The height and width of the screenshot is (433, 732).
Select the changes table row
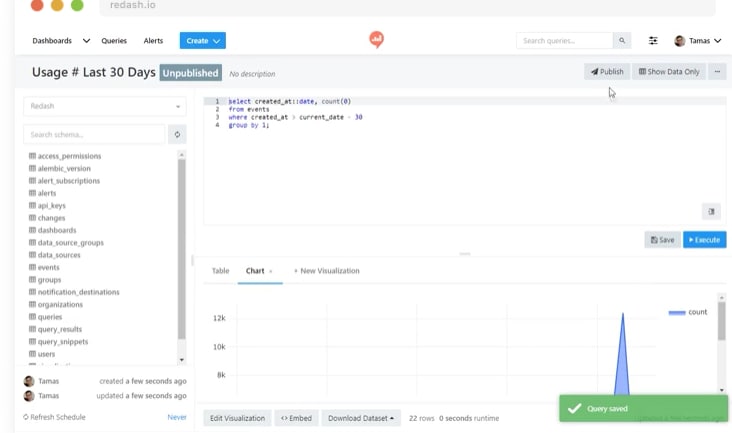[103, 218]
